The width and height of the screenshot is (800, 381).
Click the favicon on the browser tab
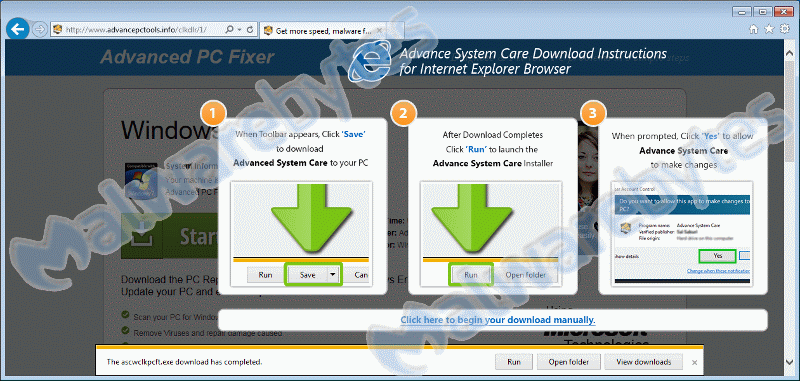[267, 31]
